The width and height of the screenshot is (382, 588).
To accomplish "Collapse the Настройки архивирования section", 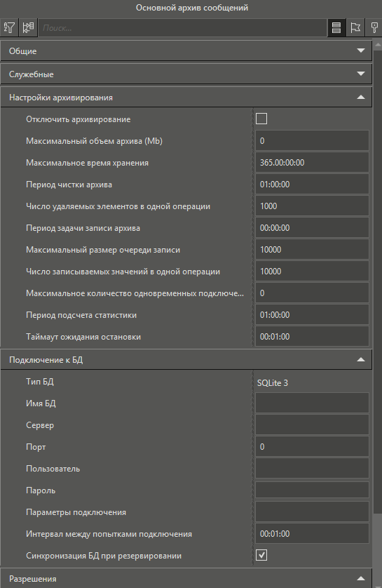I will tap(361, 97).
